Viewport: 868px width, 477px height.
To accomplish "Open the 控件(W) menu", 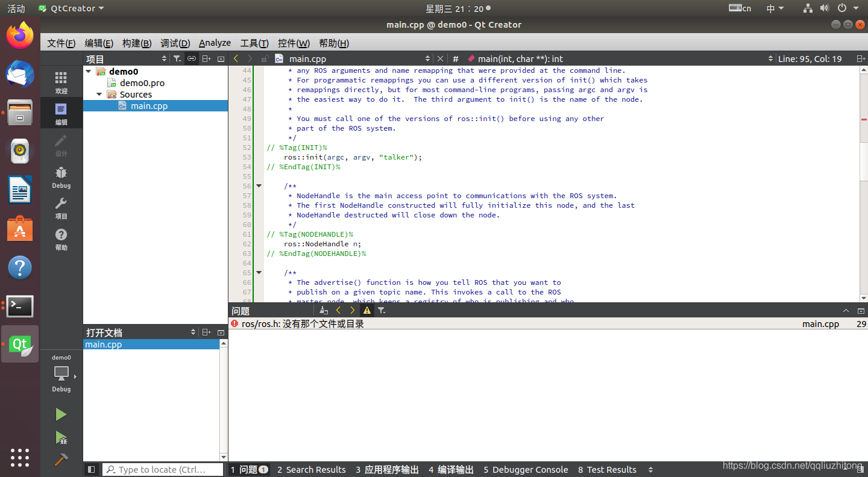I will (294, 43).
